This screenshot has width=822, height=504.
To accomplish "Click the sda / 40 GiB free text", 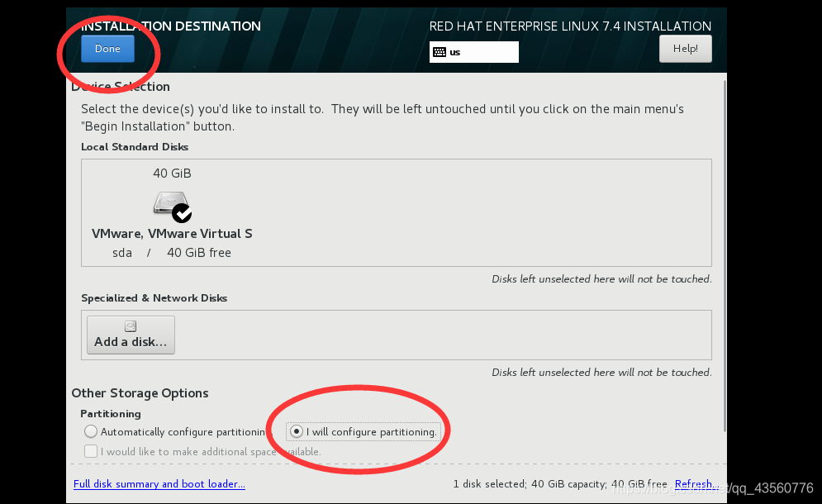I will (x=172, y=253).
